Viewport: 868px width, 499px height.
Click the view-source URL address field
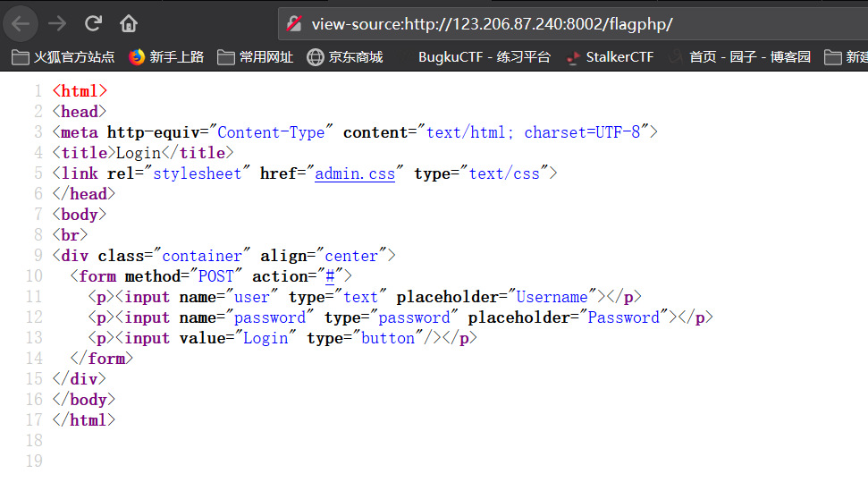(572, 24)
